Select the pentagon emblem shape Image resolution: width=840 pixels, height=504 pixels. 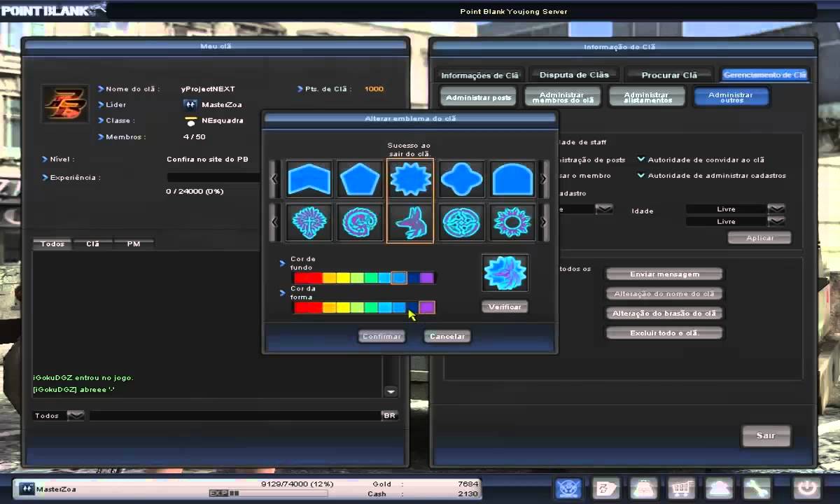[360, 180]
